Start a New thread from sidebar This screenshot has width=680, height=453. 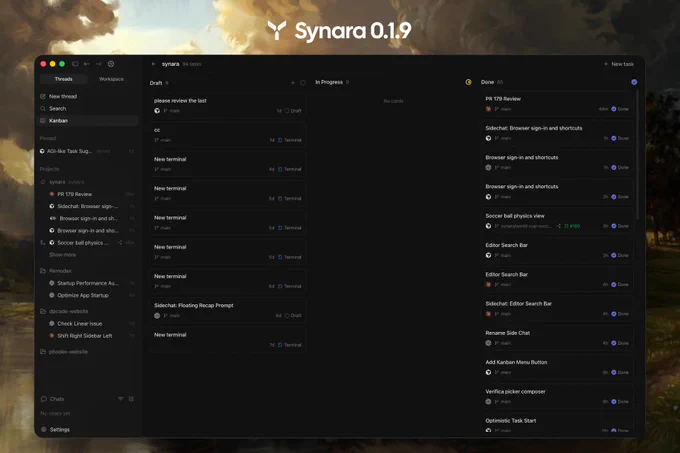tap(89, 96)
